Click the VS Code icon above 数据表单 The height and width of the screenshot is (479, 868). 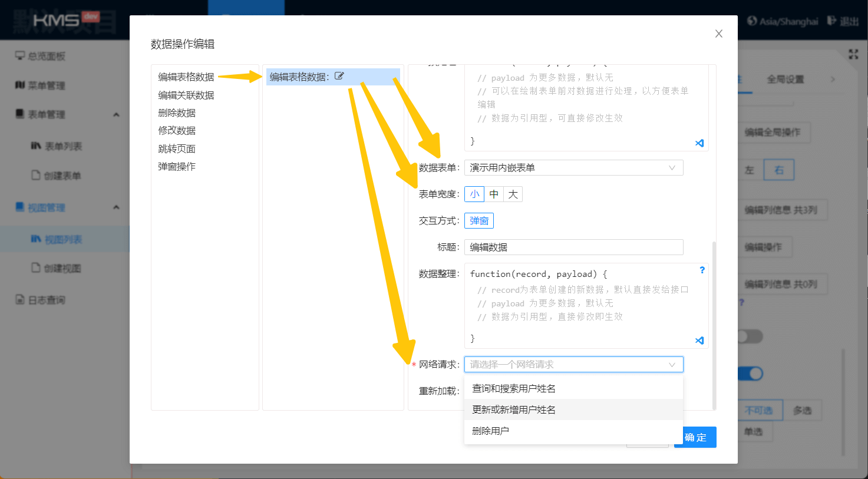point(699,143)
